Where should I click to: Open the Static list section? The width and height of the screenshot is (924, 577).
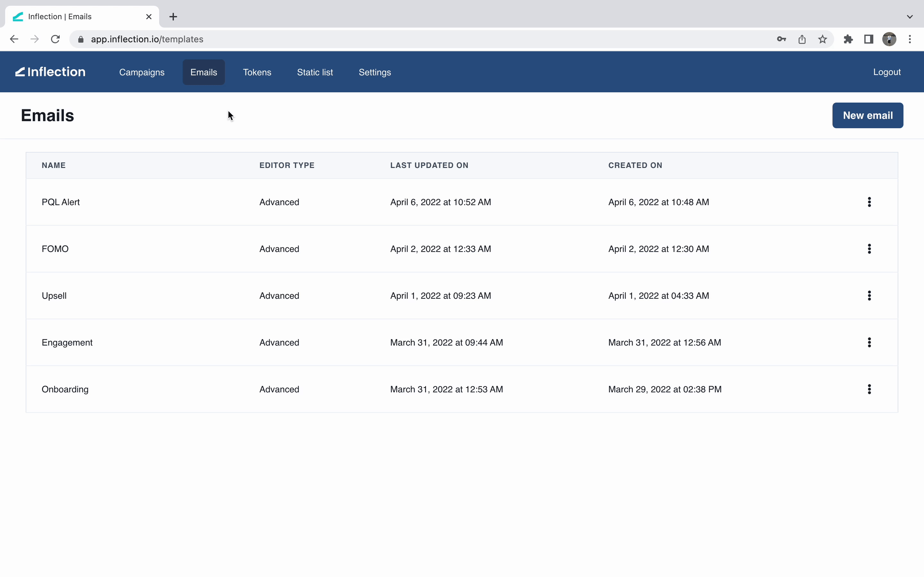click(315, 72)
